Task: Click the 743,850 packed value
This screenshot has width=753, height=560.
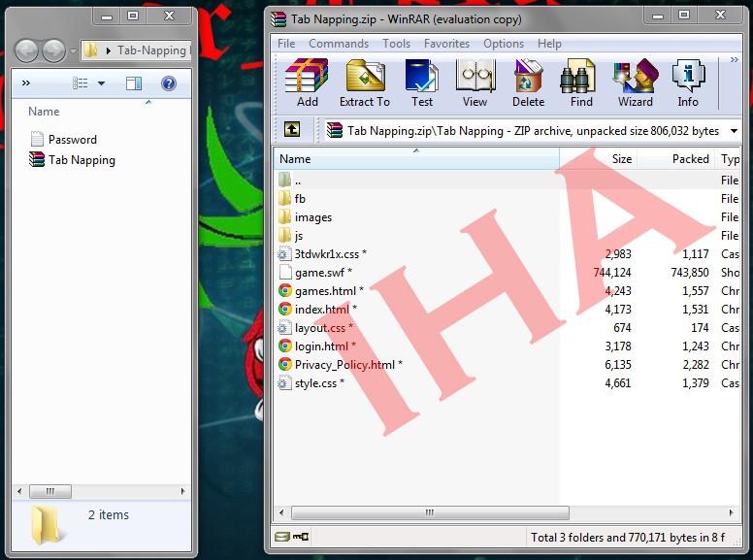Action: [x=690, y=273]
